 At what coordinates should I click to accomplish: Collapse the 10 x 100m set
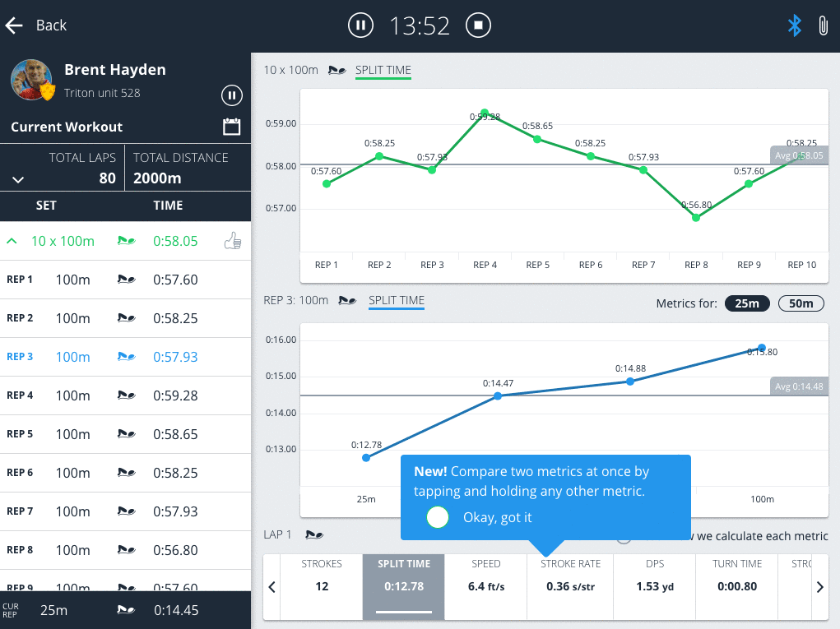tap(12, 241)
